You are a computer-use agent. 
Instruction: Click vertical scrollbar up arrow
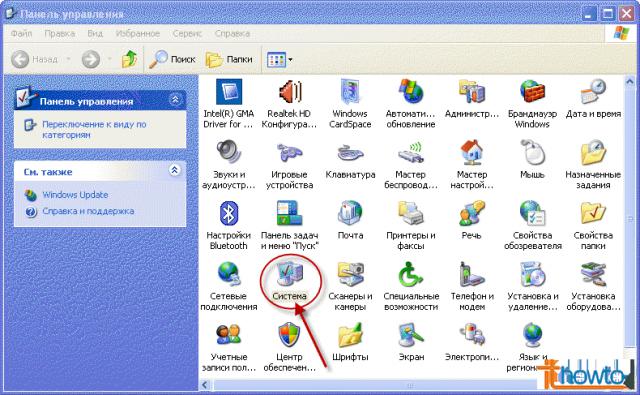(630, 82)
